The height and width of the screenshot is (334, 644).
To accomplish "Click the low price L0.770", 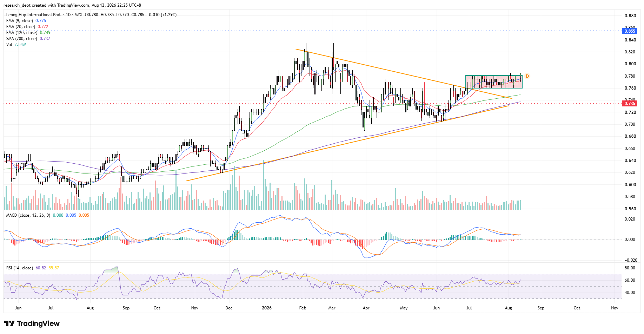I will pos(122,15).
